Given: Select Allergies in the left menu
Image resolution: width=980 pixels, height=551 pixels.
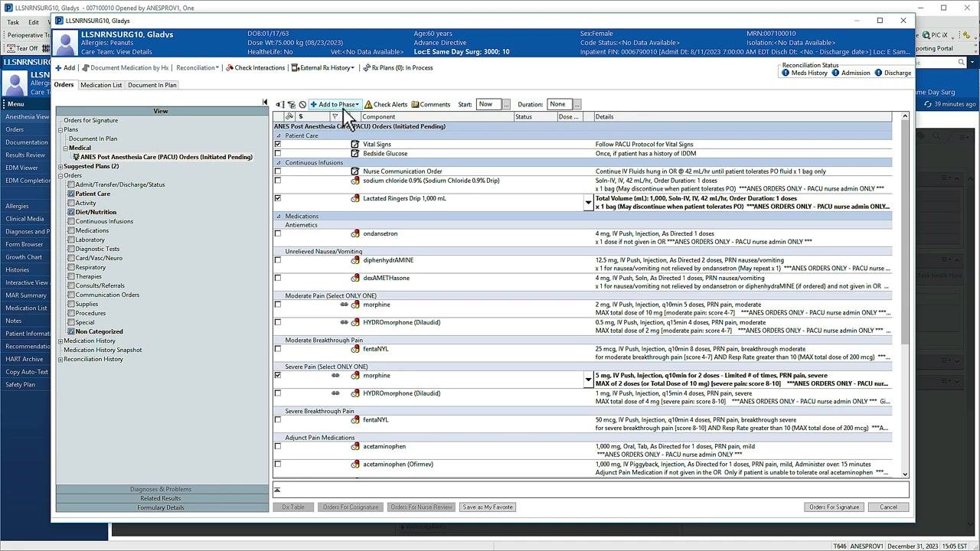Looking at the screenshot, I should 17,206.
